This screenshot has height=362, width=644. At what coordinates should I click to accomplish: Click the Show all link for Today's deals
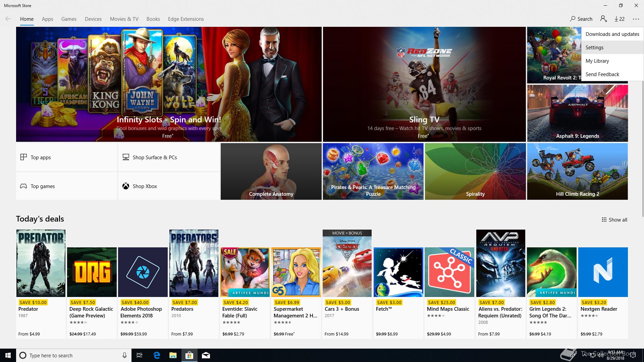(614, 220)
